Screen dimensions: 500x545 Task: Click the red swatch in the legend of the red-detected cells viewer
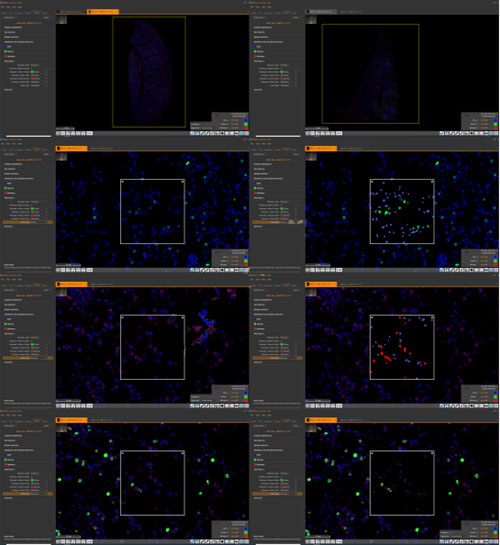click(495, 400)
